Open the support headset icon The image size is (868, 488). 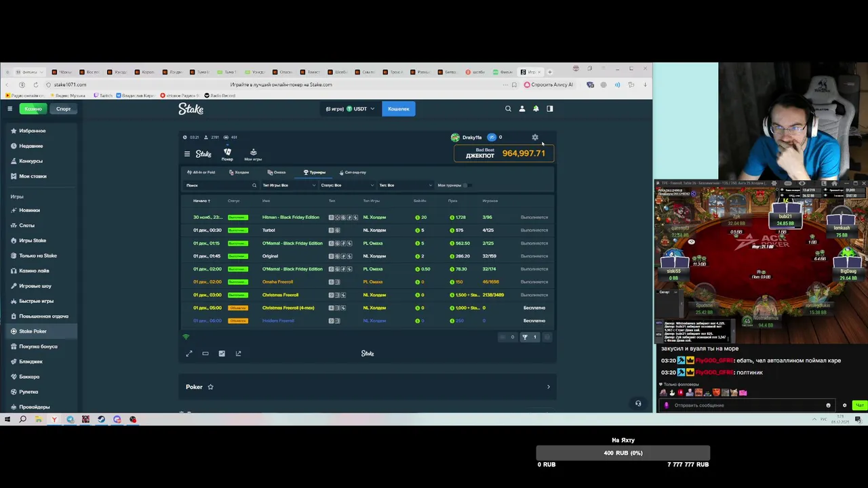(x=638, y=403)
